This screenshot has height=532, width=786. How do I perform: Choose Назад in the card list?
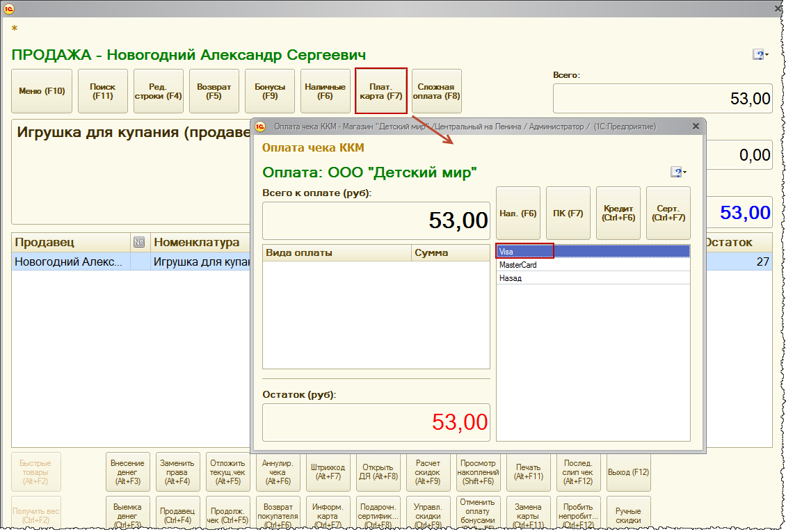(593, 278)
